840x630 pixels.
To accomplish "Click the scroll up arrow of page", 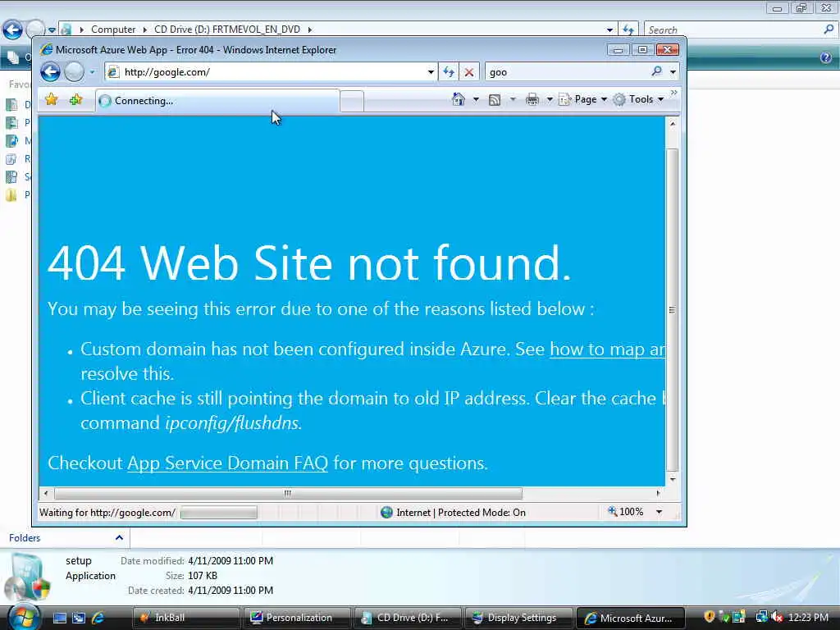I will tap(673, 123).
